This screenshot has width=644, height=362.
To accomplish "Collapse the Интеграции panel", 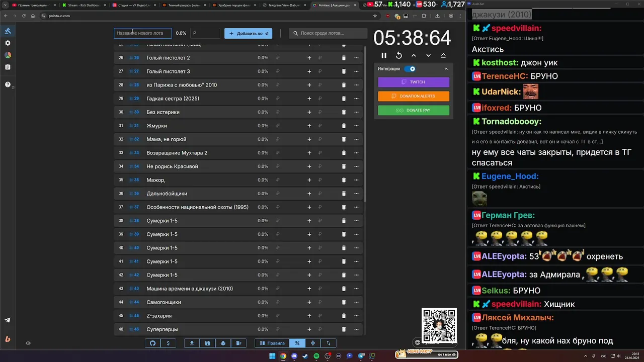I will [x=446, y=69].
